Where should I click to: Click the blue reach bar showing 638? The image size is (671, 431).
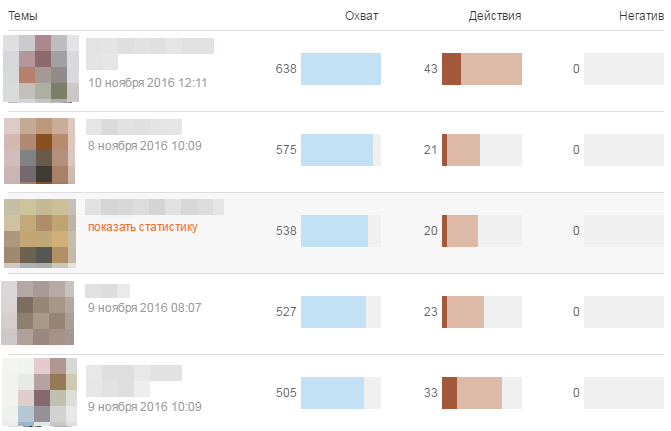click(x=341, y=69)
